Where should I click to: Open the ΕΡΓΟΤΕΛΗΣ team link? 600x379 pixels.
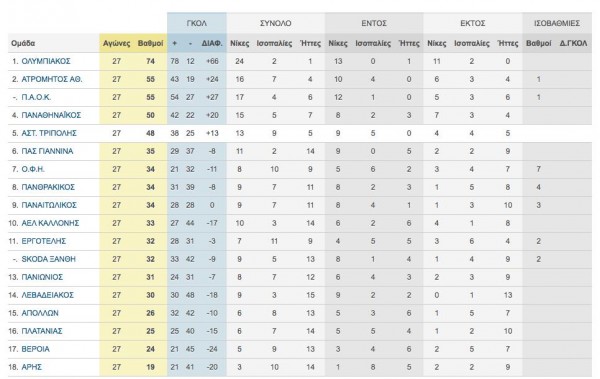click(44, 241)
